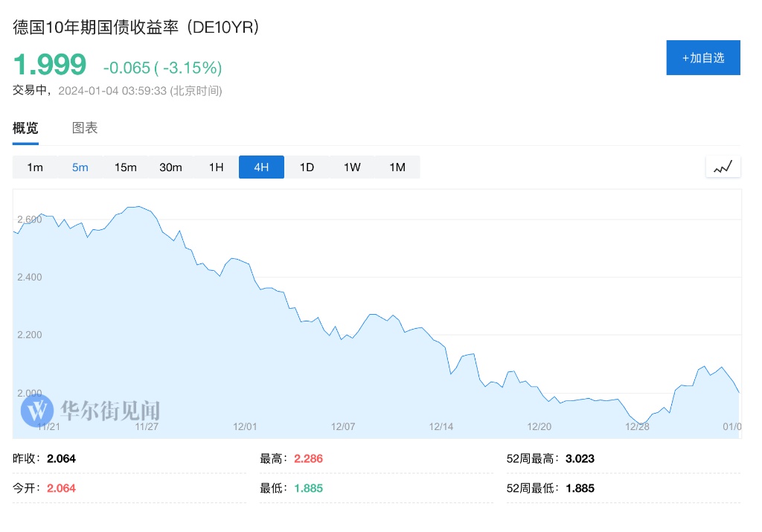Switch to the 概览 tab
This screenshot has height=532, width=762.
pos(25,128)
